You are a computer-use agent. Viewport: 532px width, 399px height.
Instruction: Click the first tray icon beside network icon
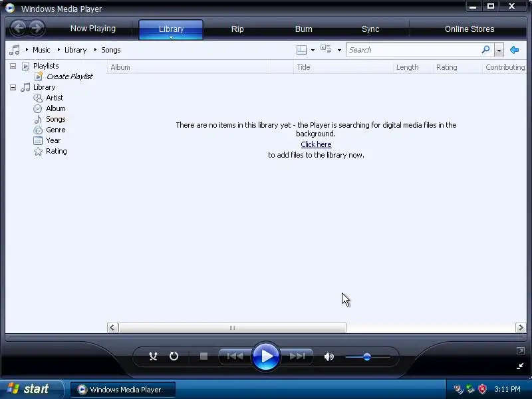coord(459,389)
